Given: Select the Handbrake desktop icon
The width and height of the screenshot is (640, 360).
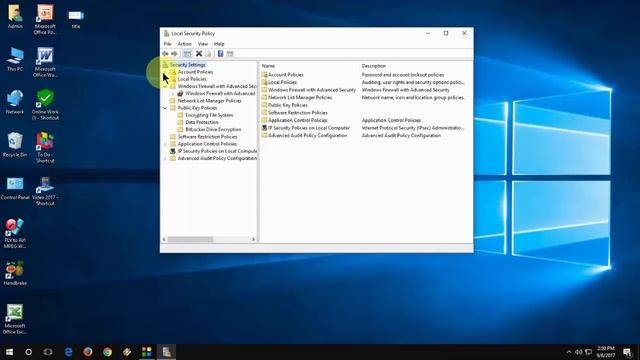Looking at the screenshot, I should (x=15, y=273).
